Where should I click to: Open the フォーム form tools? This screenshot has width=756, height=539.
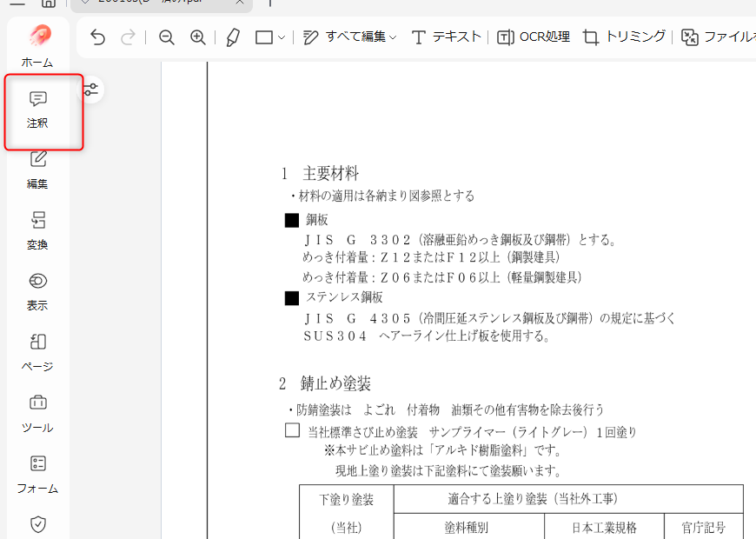coord(37,474)
